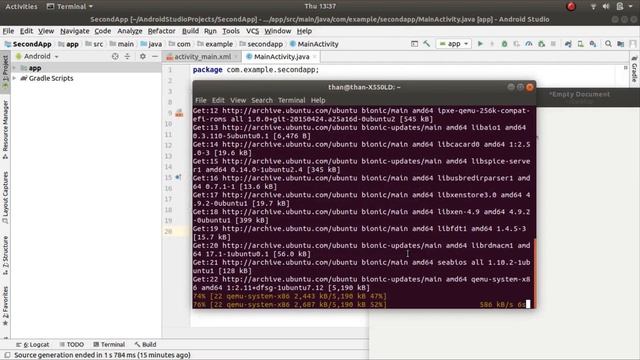
Task: Open the VCS menu
Action: point(252,31)
